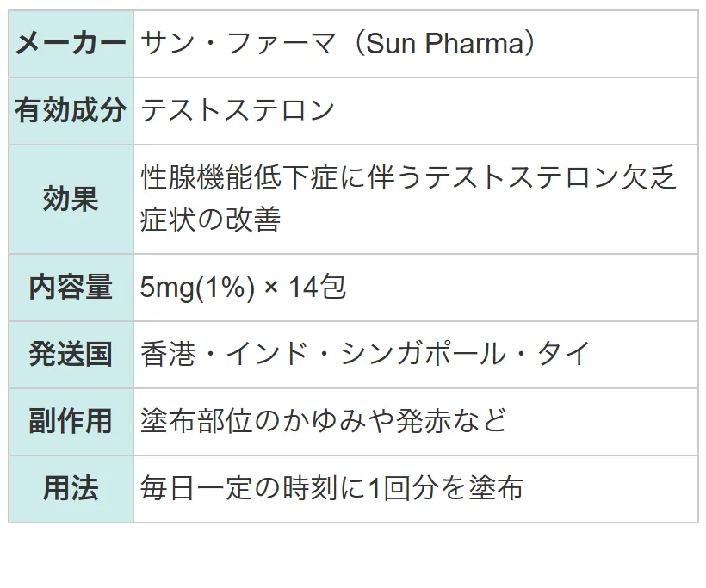Click the 香港 shipping country text
Screen dimensions: 706x588
click(x=169, y=354)
